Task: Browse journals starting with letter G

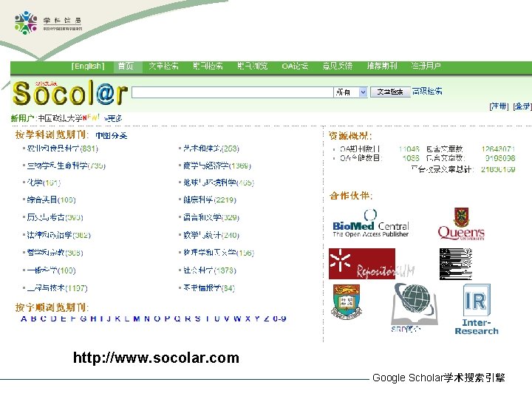Action: pos(83,319)
